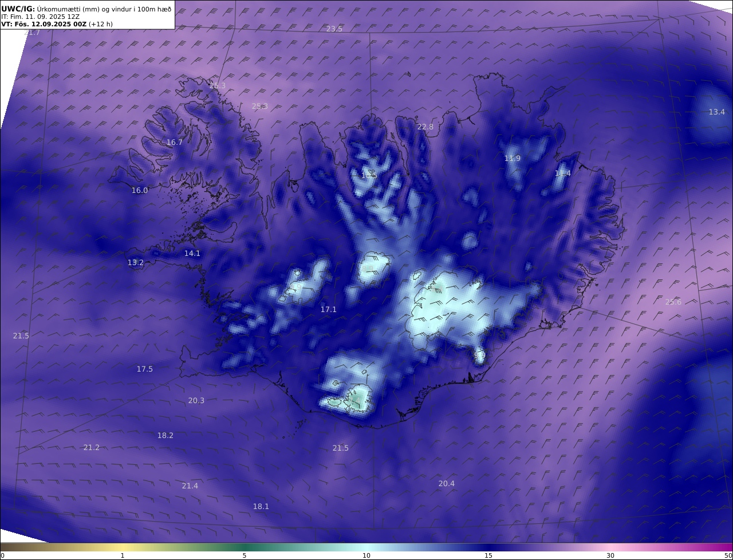Click the 18.1 value label
The image size is (733, 560).
tap(261, 506)
